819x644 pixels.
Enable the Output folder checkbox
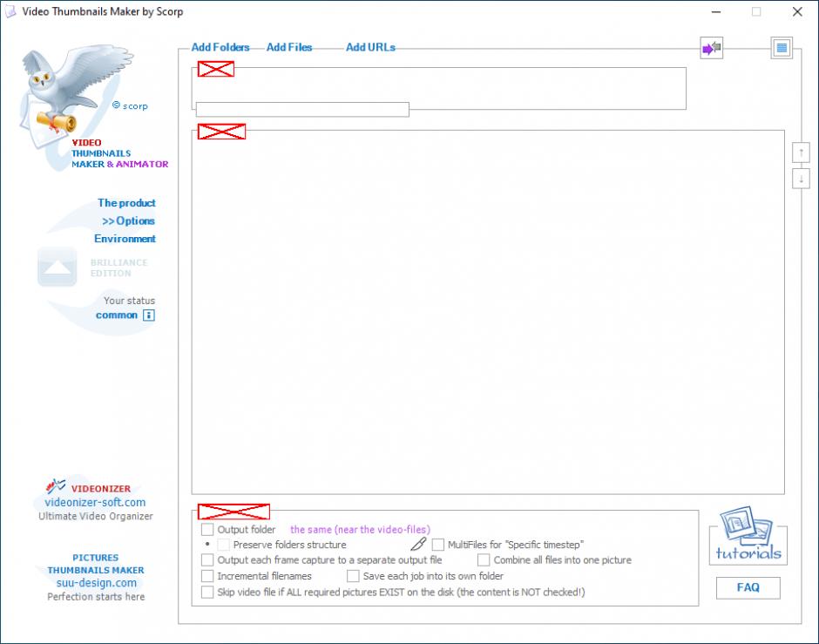tap(207, 530)
